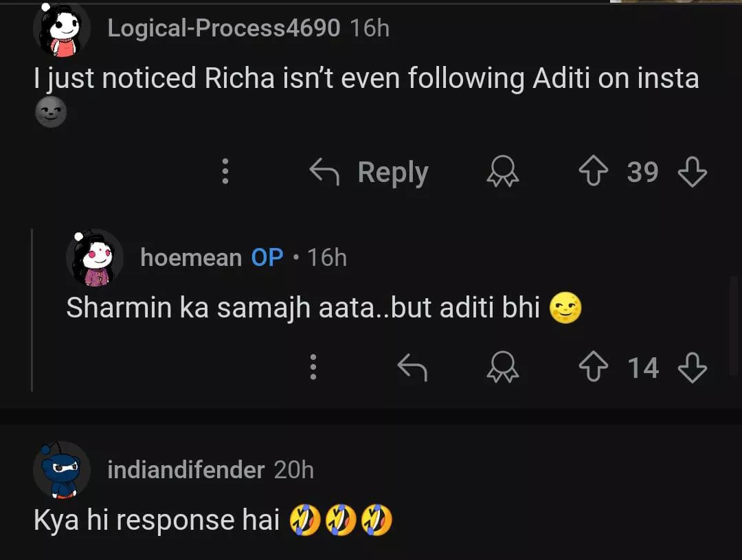Click indiandifender's avatar image
742x560 pixels.
tap(62, 470)
